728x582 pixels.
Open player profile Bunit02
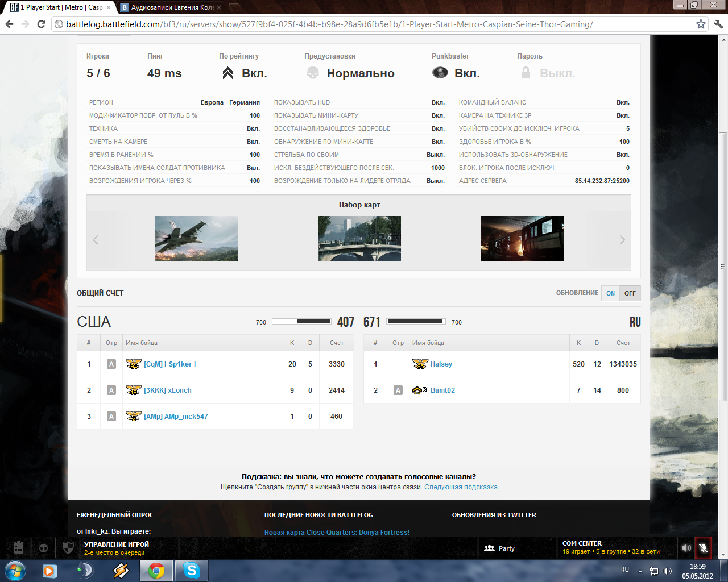tap(442, 390)
